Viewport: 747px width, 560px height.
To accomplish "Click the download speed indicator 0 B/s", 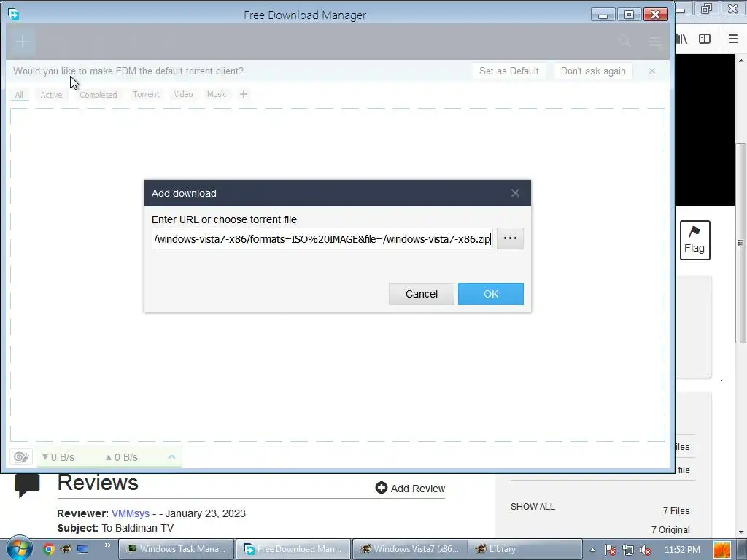I will [58, 457].
